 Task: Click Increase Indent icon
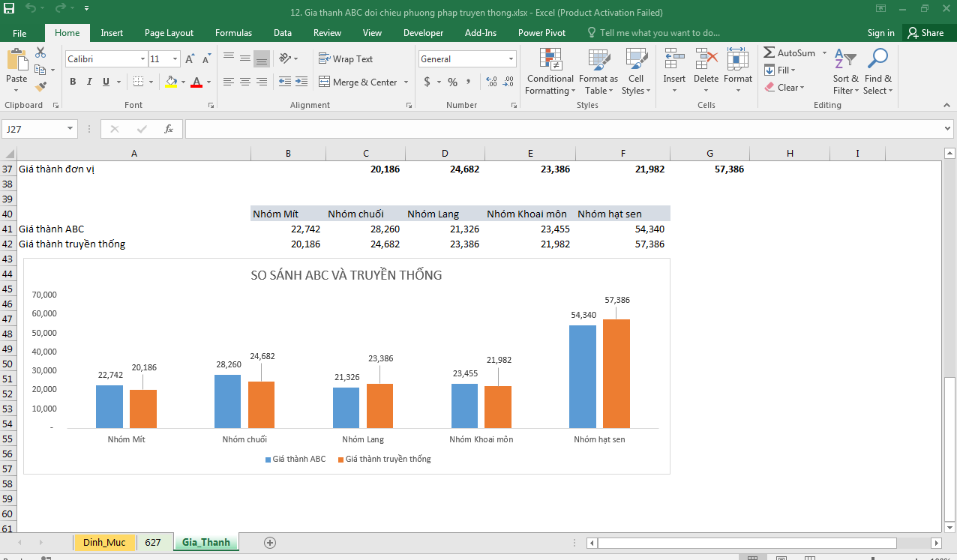click(x=301, y=82)
